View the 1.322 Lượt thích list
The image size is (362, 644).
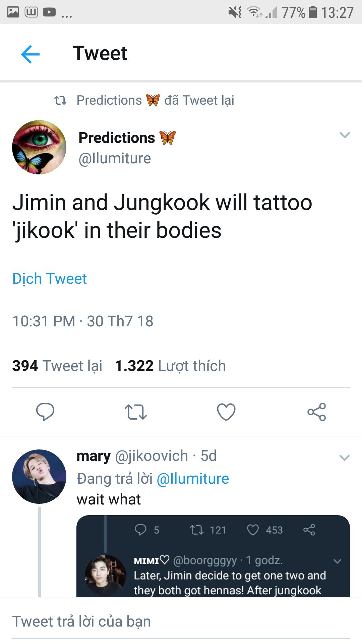(170, 366)
